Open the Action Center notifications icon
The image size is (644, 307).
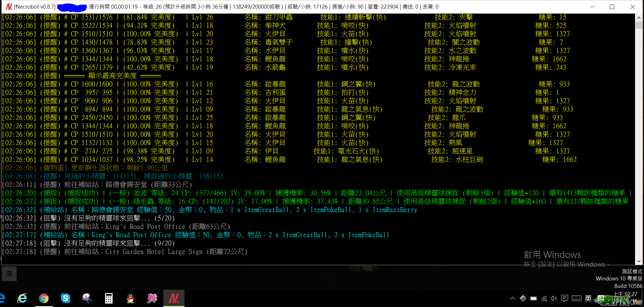pos(565,298)
